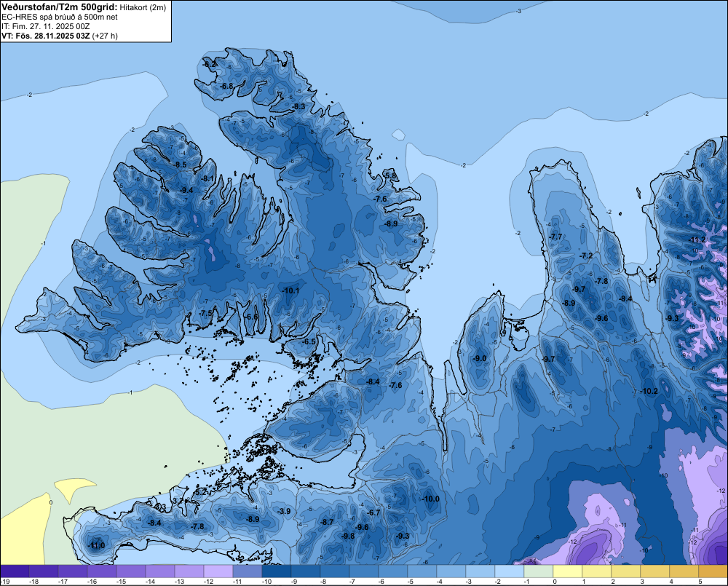The height and width of the screenshot is (586, 728).
Task: Click the -7.5 temperature label
Action: [x=206, y=314]
